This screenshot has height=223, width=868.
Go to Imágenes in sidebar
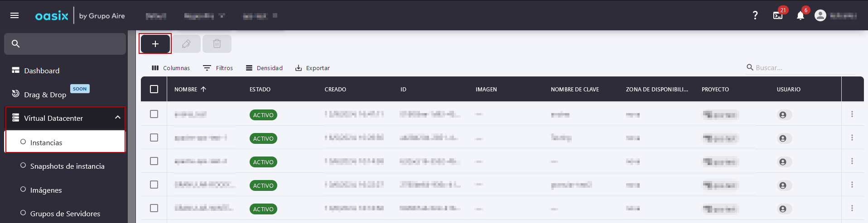[46, 190]
